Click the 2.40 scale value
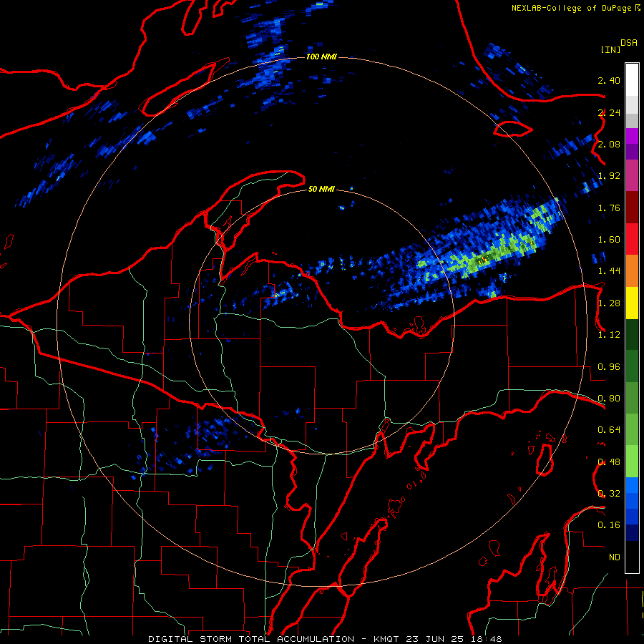Image resolution: width=644 pixels, height=644 pixels. (x=609, y=80)
